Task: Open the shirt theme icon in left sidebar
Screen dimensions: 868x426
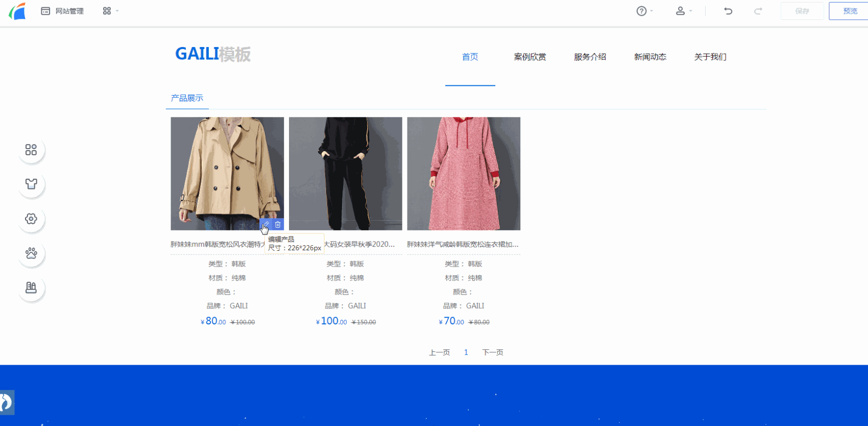Action: (x=31, y=184)
